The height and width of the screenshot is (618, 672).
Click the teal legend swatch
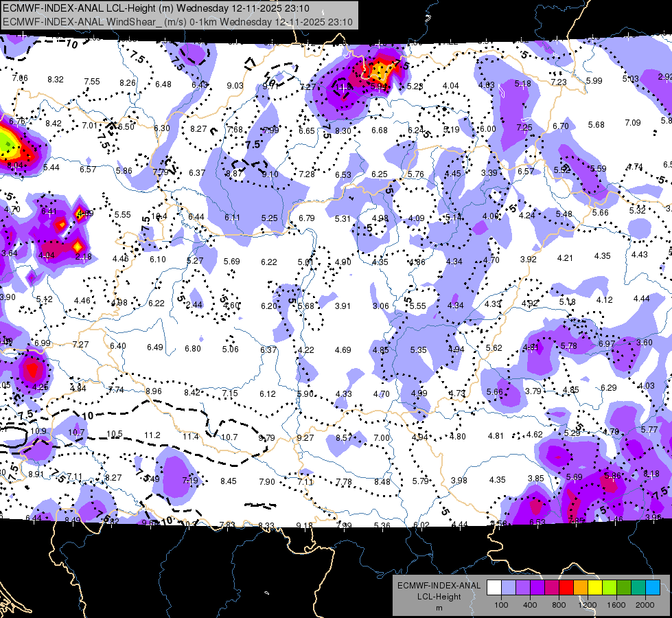638,587
